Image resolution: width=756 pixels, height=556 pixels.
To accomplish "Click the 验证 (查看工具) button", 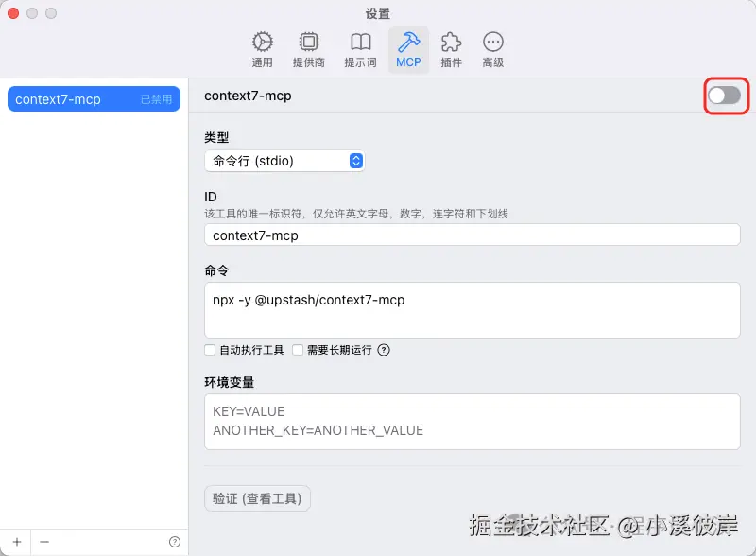I will pyautogui.click(x=257, y=498).
